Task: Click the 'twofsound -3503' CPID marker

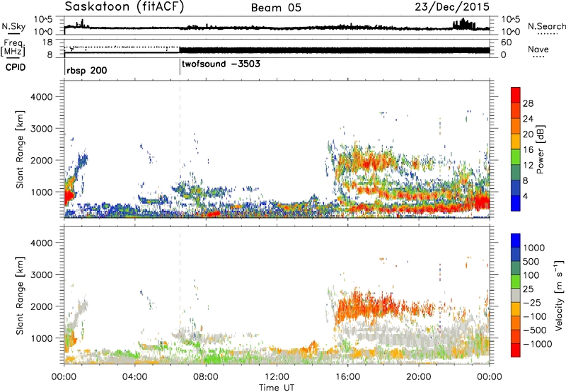Action: click(x=221, y=64)
